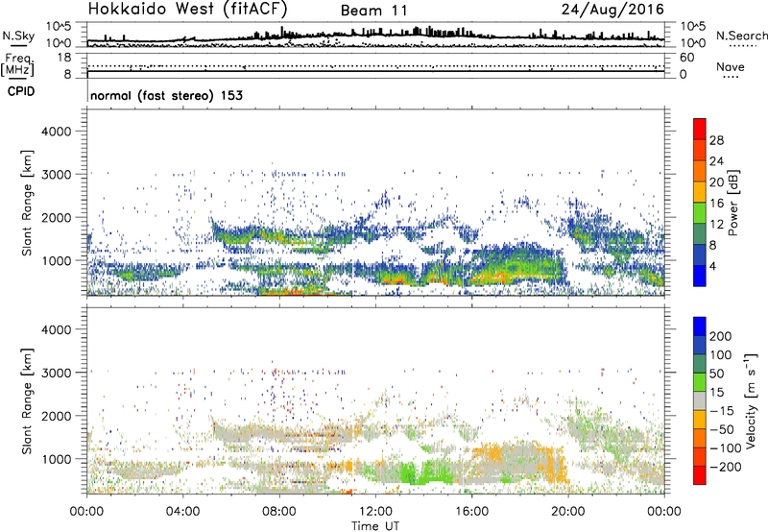768x532 pixels.
Task: Click the '-200' Velocity scale value
Action: (725, 467)
